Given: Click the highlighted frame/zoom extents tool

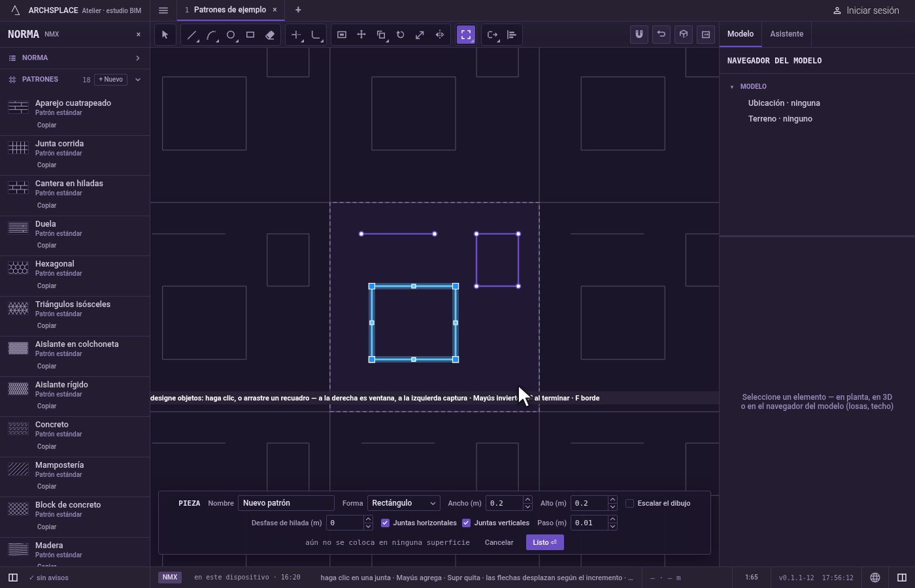Looking at the screenshot, I should [466, 35].
